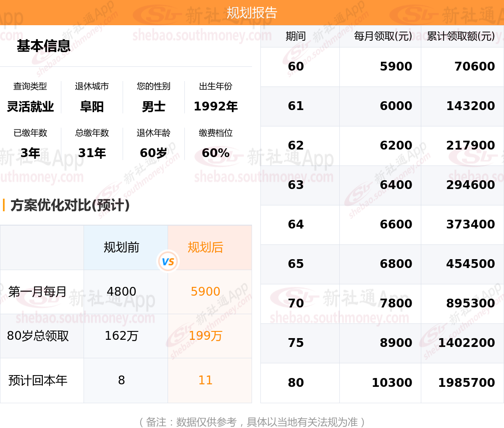Click the 规划后 column header
Viewport: 504px width, 428px height.
[205, 247]
